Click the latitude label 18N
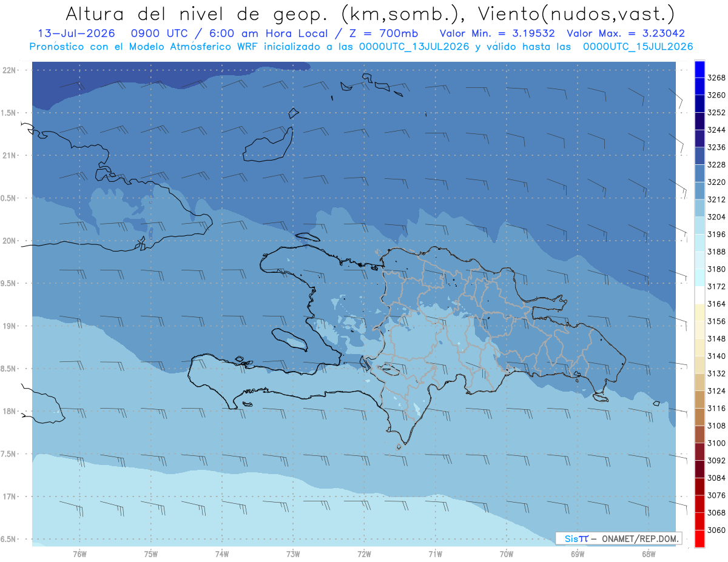 pos(9,411)
